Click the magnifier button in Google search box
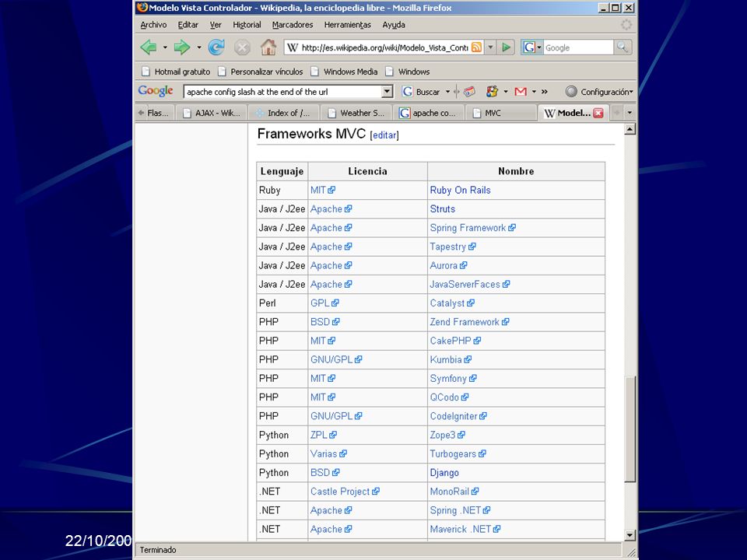Image resolution: width=747 pixels, height=560 pixels. [622, 47]
